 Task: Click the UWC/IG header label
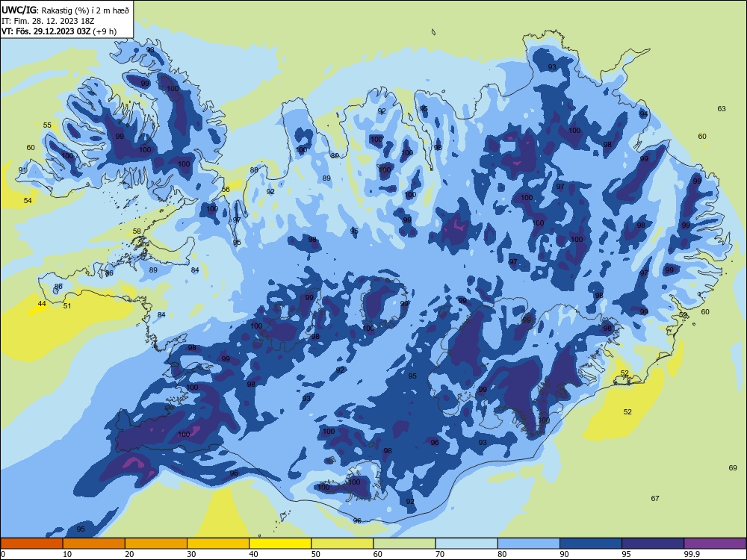(18, 10)
